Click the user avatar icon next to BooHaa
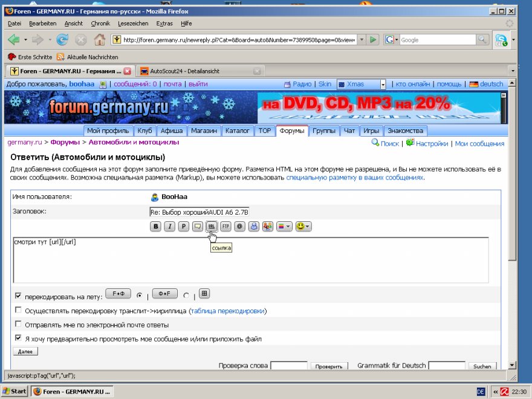532x399 pixels. pyautogui.click(x=154, y=197)
